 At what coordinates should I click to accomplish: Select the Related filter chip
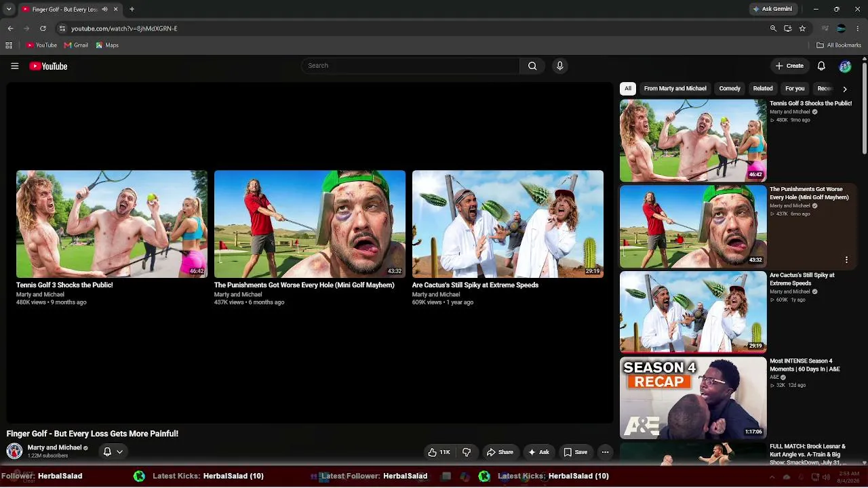763,89
